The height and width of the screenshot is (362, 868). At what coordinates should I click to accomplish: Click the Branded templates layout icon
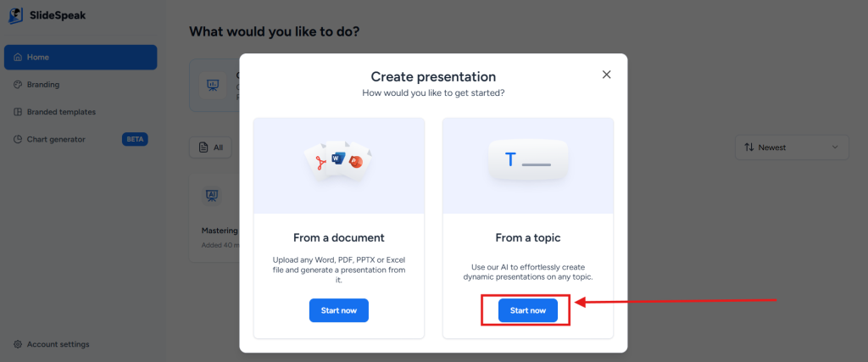click(18, 112)
